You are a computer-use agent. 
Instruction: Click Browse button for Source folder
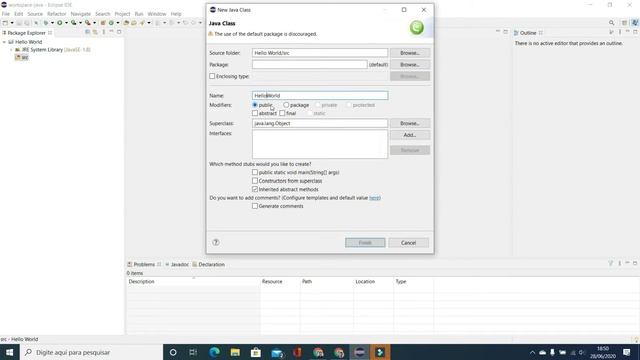tap(410, 53)
